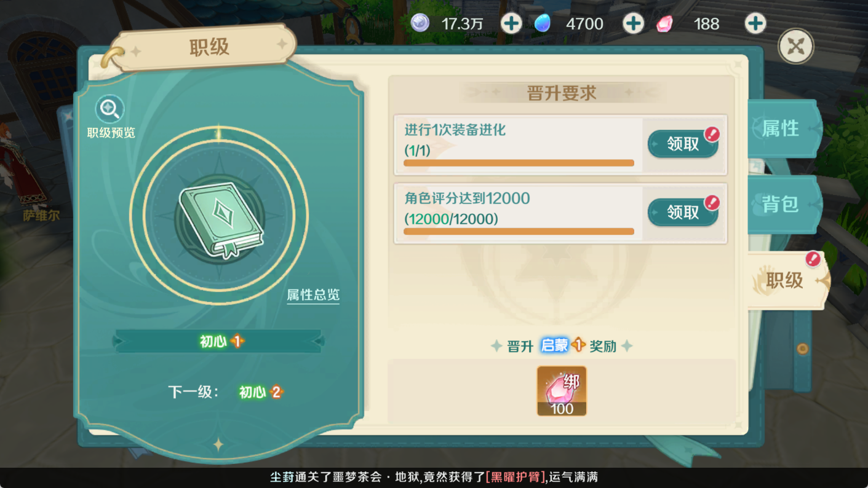Click the silver coin currency icon

tap(420, 23)
